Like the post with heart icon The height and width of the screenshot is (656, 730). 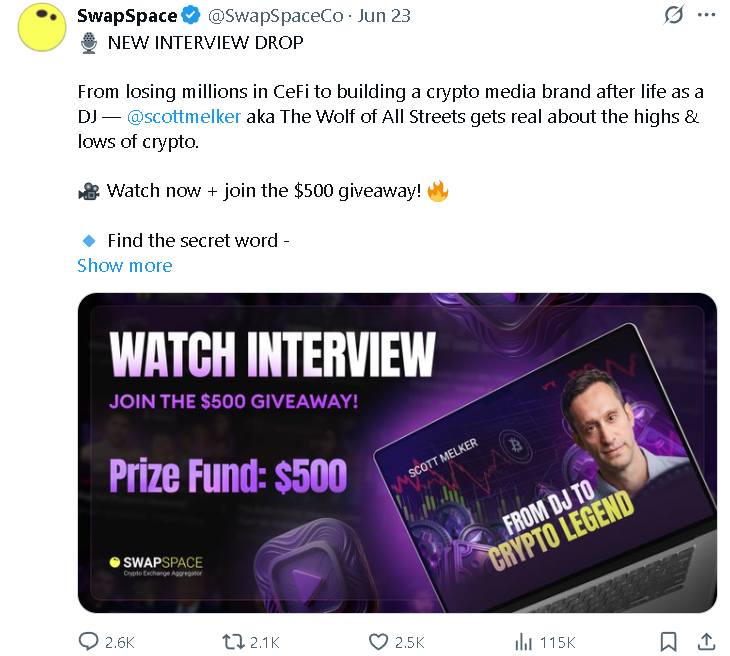coord(378,642)
